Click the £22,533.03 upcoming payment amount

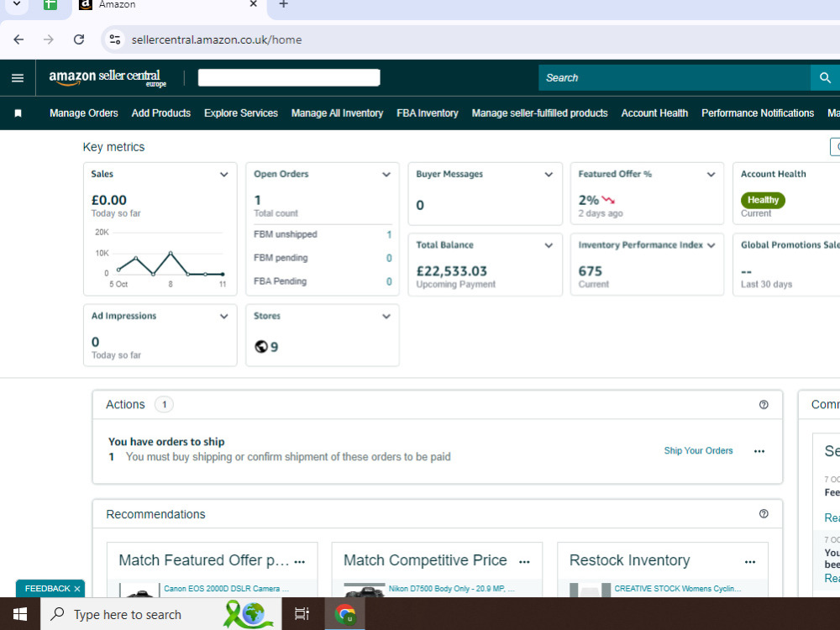pyautogui.click(x=452, y=271)
